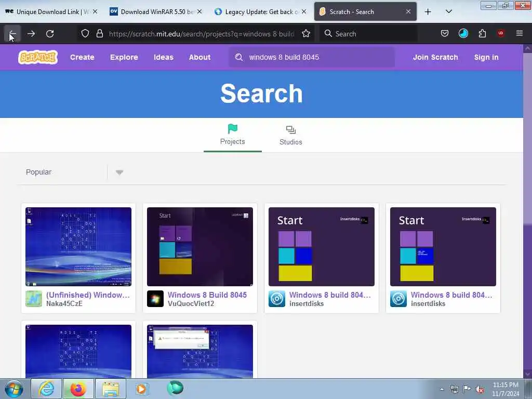Click the Studios stacked squares icon

coord(291,130)
